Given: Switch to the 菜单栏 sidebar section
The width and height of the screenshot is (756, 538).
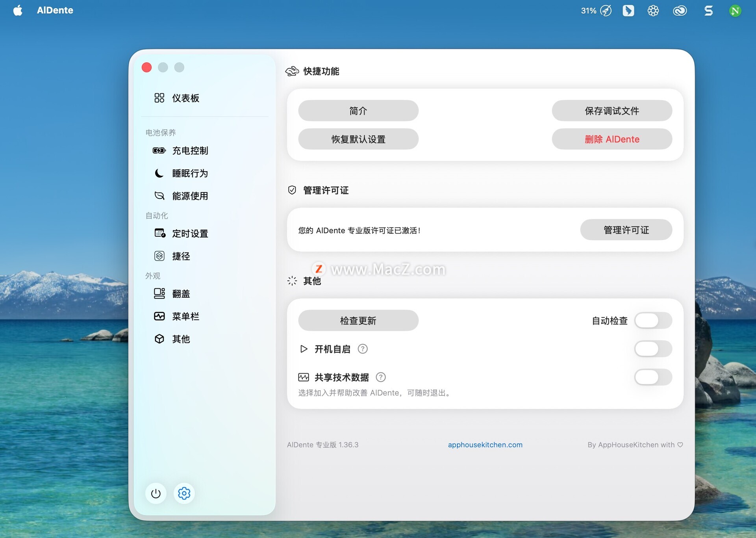Looking at the screenshot, I should tap(185, 316).
